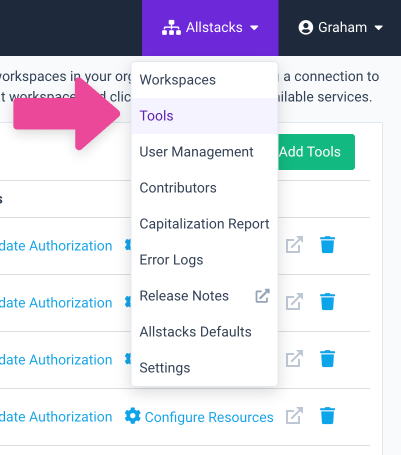Open Settings from the dropdown menu
This screenshot has width=401, height=455.
coord(204,368)
